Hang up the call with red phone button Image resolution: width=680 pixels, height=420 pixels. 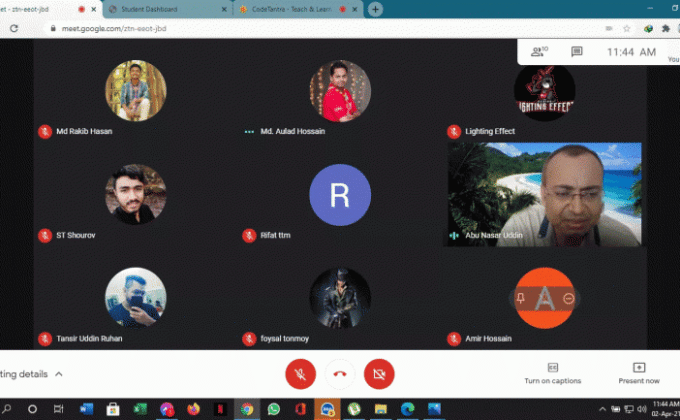(340, 374)
